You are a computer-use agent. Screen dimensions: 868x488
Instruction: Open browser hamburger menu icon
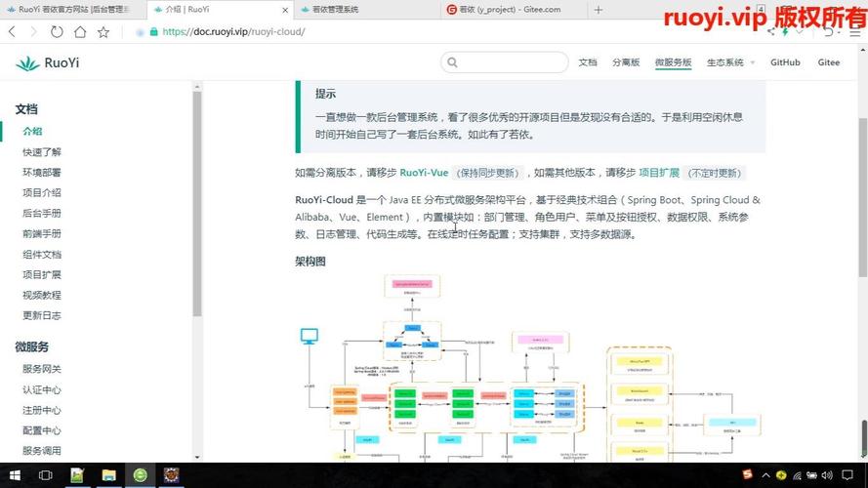[855, 32]
